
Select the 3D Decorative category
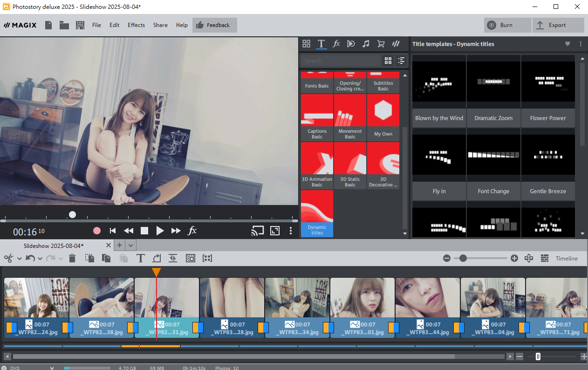tap(383, 165)
